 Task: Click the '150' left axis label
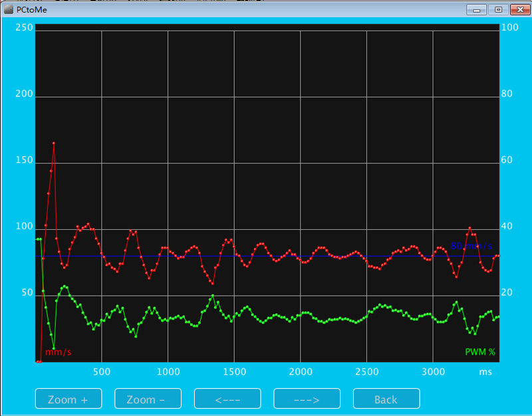(24, 160)
